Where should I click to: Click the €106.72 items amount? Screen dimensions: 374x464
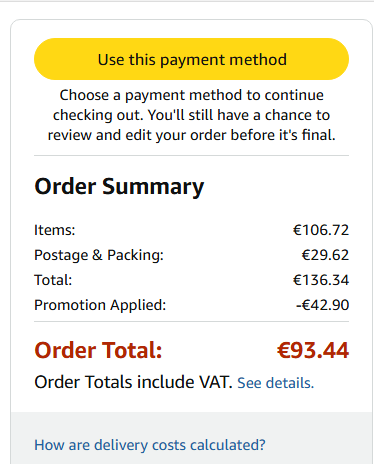pos(321,230)
